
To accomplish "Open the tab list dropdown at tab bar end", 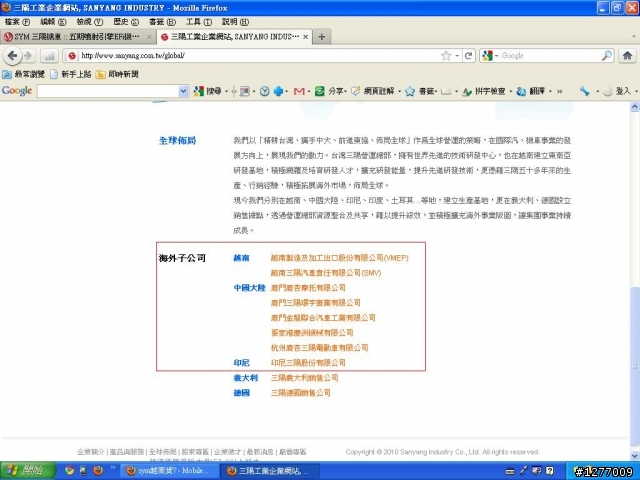I will coord(634,37).
